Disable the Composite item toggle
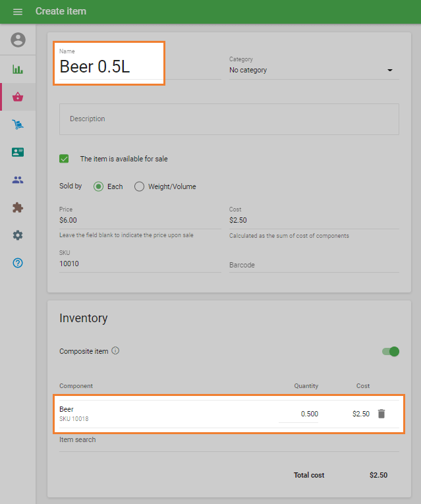Image resolution: width=421 pixels, height=504 pixels. 391,351
